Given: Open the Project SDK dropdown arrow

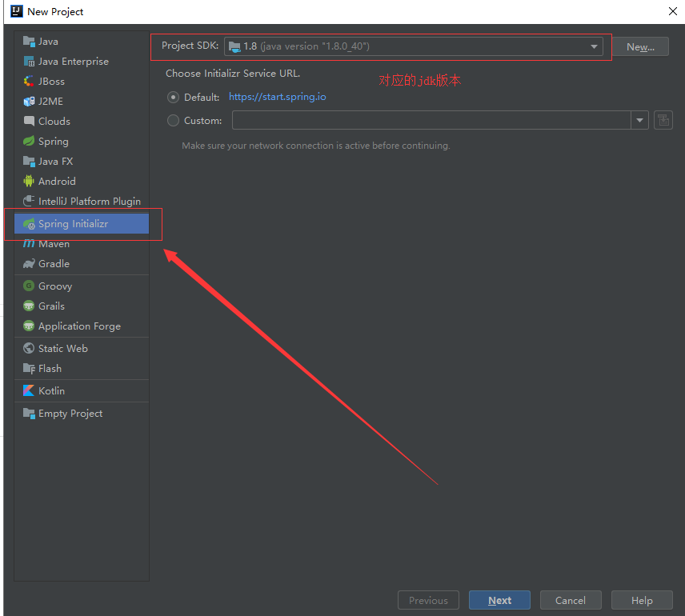Looking at the screenshot, I should pos(594,46).
